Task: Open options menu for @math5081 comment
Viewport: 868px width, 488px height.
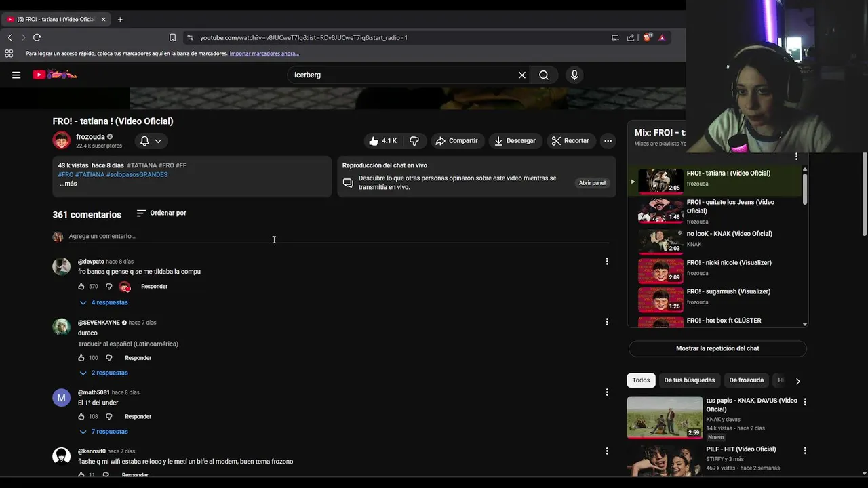Action: coord(607,392)
